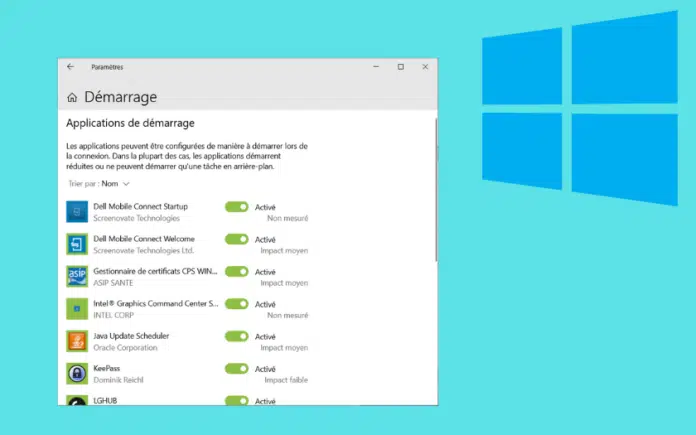
Task: Click the Intel Graphics Command Center icon
Action: [77, 309]
